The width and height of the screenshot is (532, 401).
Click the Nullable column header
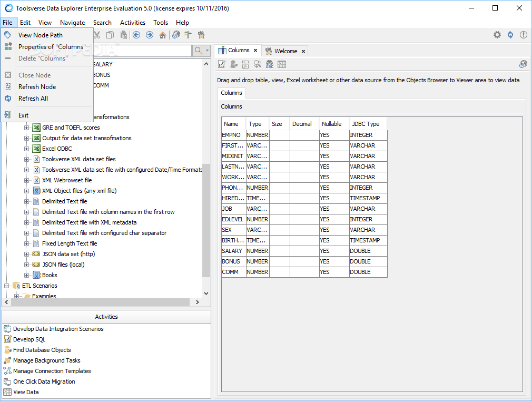point(334,124)
